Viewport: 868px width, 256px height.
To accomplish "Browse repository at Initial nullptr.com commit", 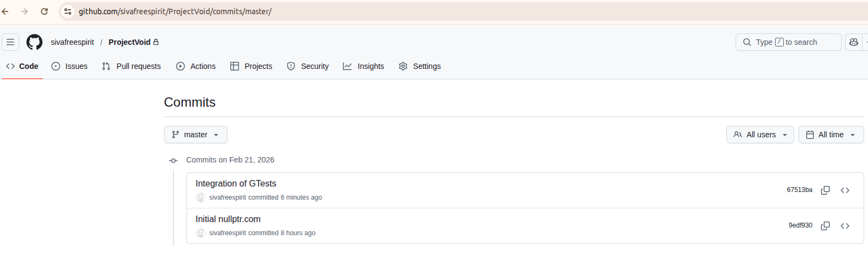I will [x=845, y=226].
